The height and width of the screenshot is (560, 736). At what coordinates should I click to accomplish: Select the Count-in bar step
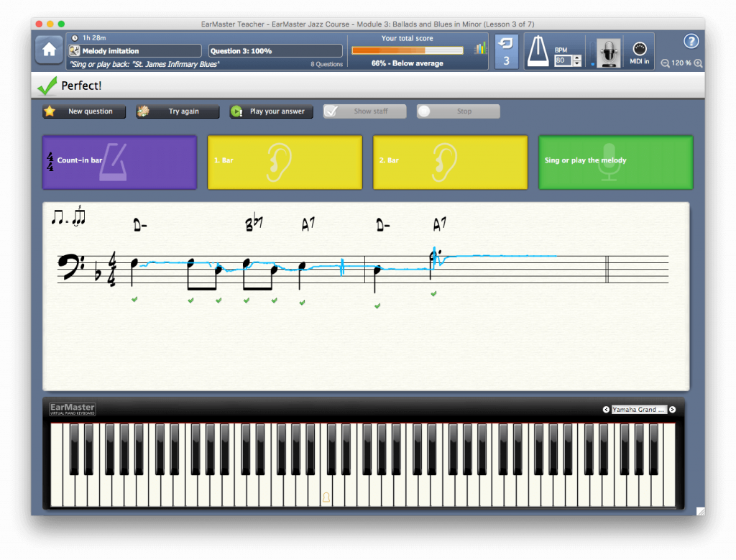[x=119, y=162]
